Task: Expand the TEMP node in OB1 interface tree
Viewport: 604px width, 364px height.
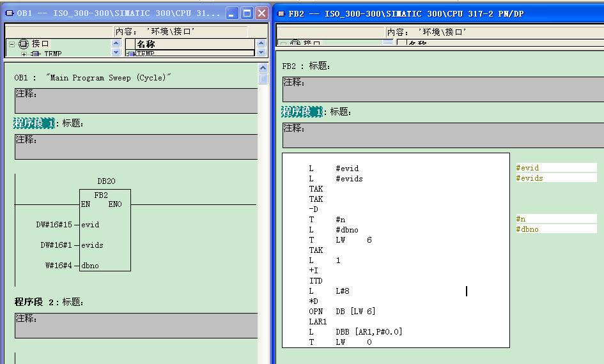Action: [24, 54]
